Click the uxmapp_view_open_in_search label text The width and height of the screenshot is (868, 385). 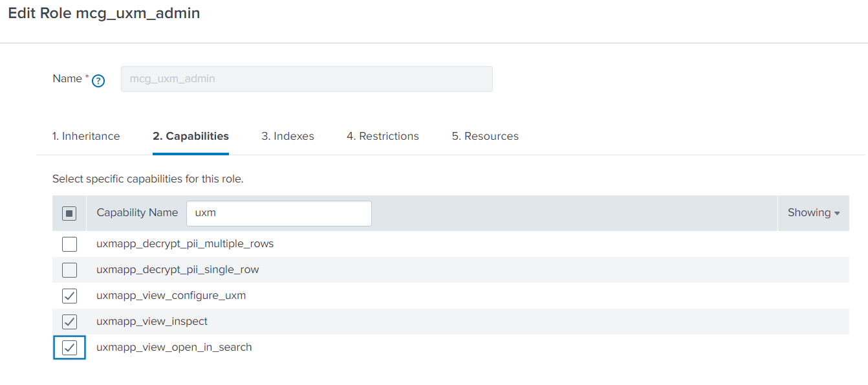[x=174, y=347]
